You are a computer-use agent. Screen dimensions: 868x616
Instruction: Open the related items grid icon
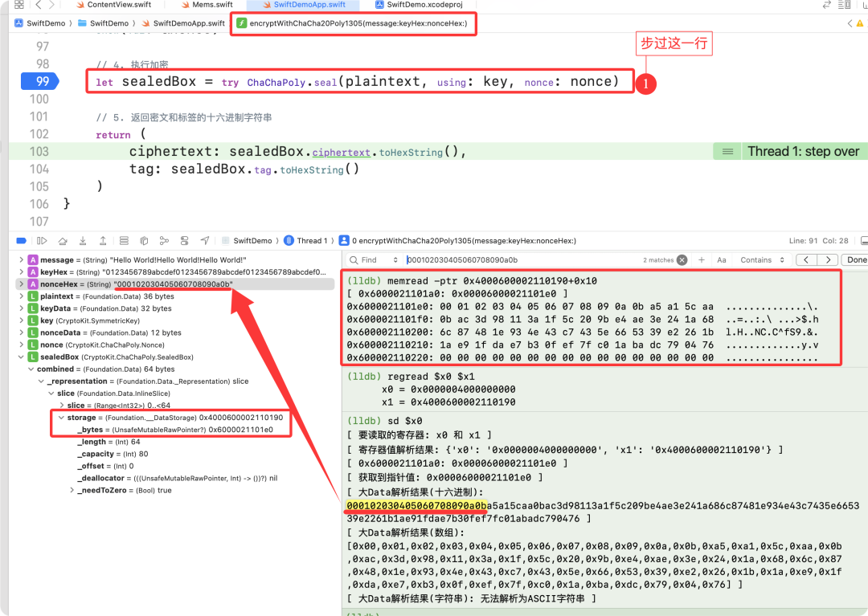(x=18, y=5)
